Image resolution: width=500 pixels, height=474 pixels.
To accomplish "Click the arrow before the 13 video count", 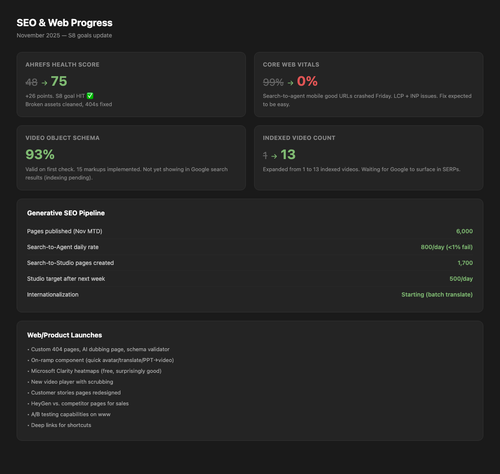I will click(x=274, y=156).
